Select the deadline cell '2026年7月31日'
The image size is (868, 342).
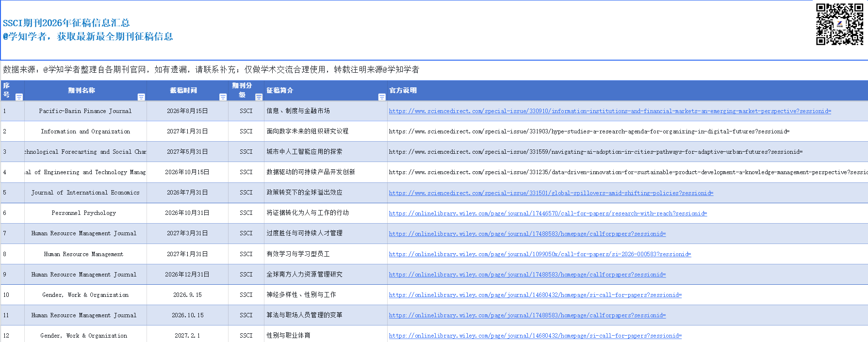pos(187,193)
